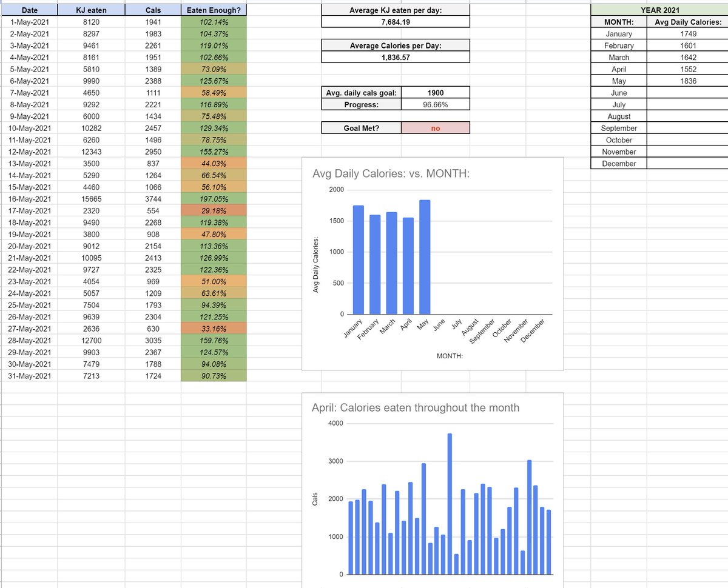Select the 1,836.57 average calories cell
Image resolution: width=728 pixels, height=588 pixels.
pyautogui.click(x=395, y=57)
